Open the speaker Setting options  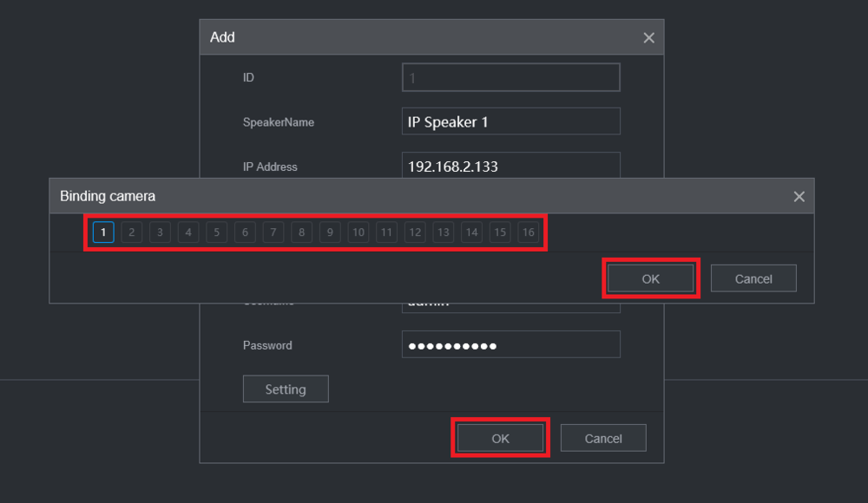tap(286, 389)
